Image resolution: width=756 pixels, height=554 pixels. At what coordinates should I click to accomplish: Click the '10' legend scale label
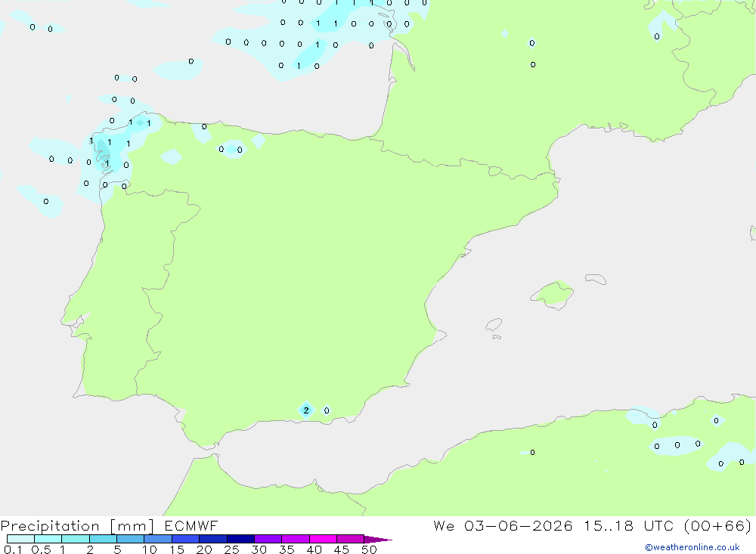pos(150,549)
